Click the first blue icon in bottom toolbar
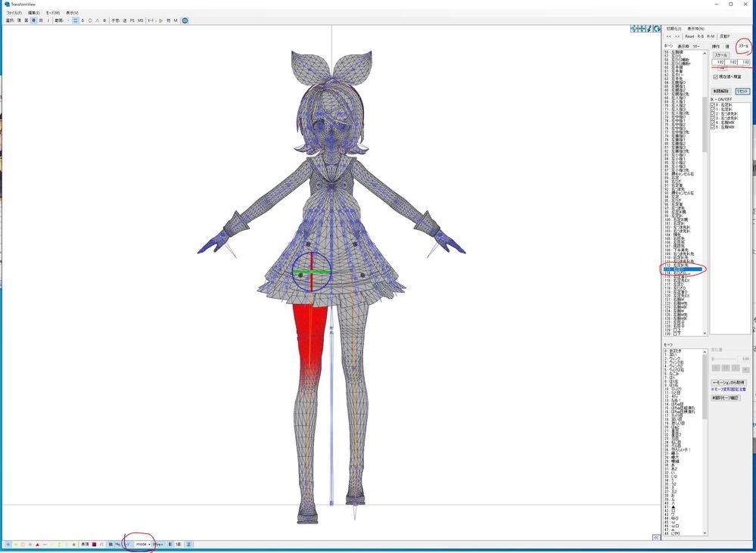Image resolution: width=756 pixels, height=553 pixels. [8, 545]
